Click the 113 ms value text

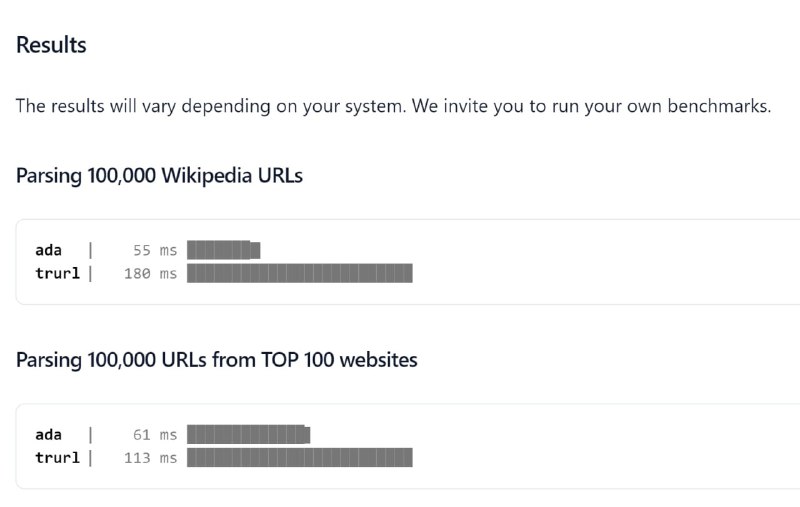151,458
